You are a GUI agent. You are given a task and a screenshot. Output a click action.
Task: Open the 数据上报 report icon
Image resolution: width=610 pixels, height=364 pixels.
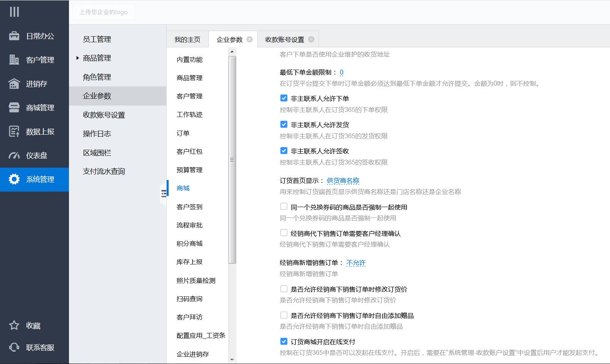pos(14,131)
